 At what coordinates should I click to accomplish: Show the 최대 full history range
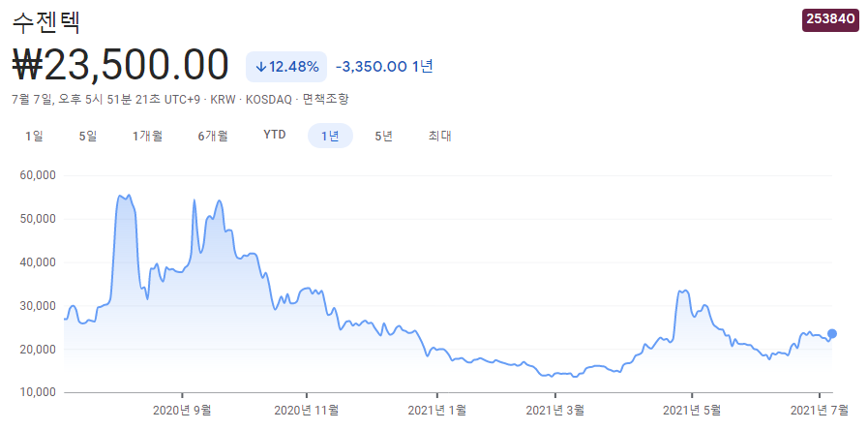point(439,136)
